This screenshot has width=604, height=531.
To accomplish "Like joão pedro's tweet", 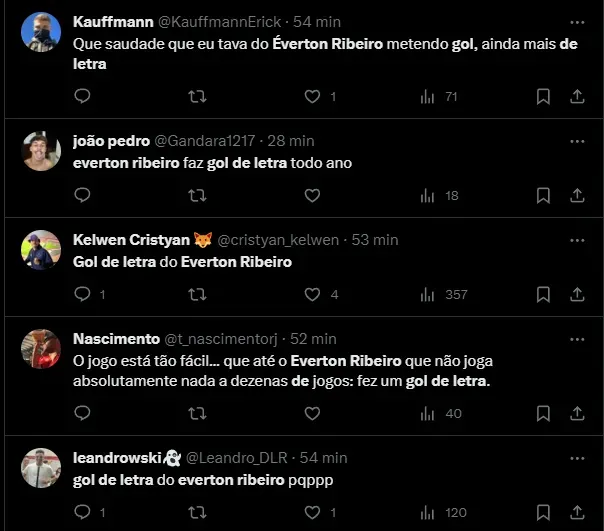I will click(312, 195).
